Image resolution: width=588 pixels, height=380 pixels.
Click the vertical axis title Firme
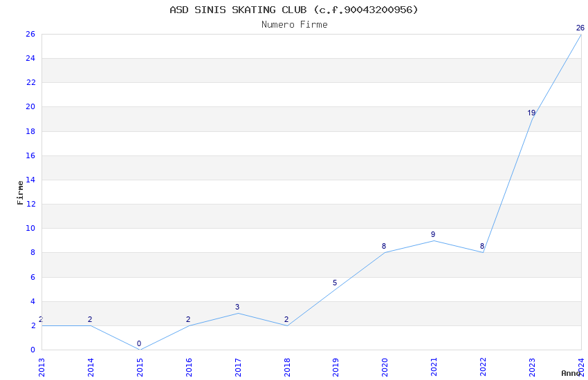pos(20,193)
